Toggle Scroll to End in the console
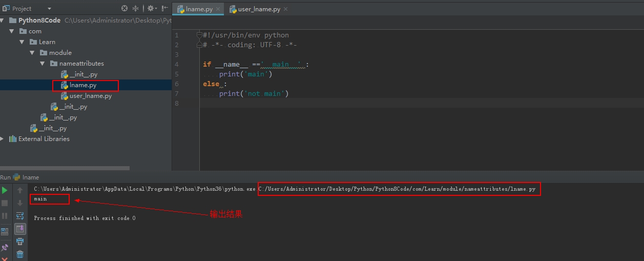Image resolution: width=644 pixels, height=261 pixels. [20, 229]
